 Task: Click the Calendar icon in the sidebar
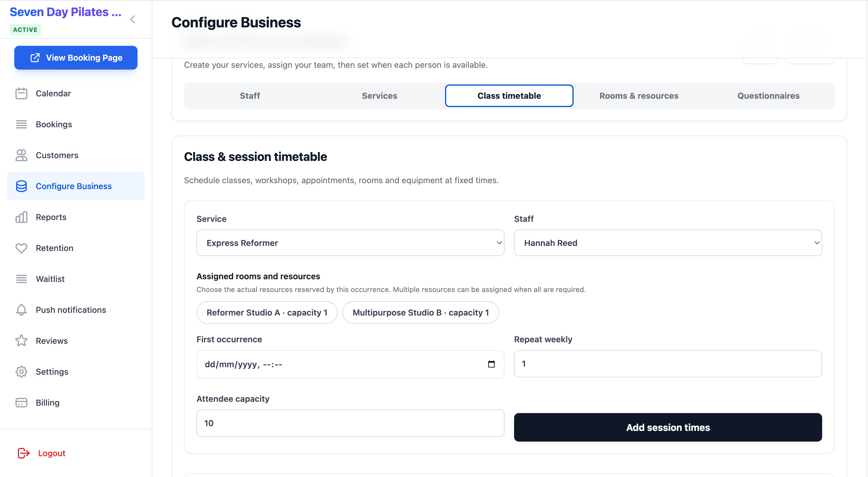21,93
